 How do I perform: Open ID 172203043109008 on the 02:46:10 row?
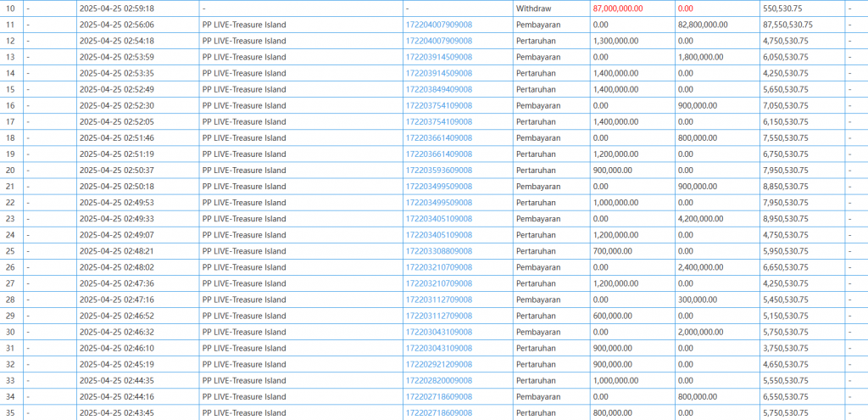tap(439, 348)
